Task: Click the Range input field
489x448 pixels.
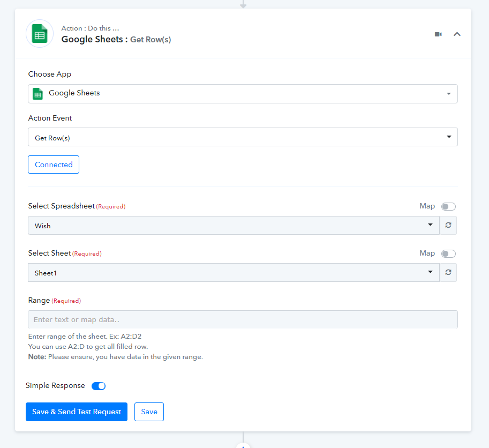Action: [x=243, y=319]
